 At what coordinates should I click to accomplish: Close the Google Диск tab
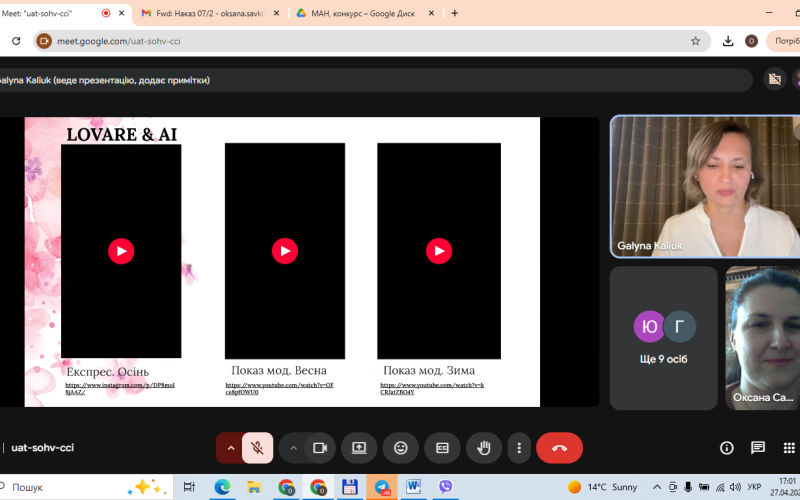point(431,13)
